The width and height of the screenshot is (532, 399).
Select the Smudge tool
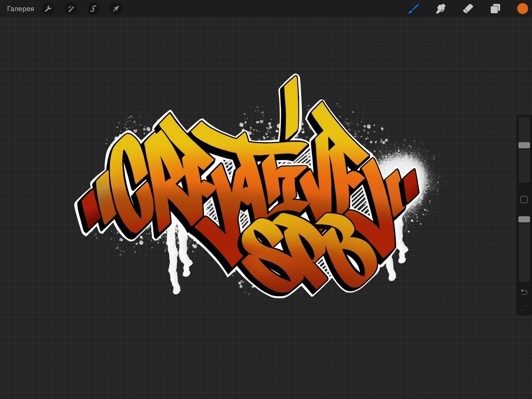coord(441,9)
